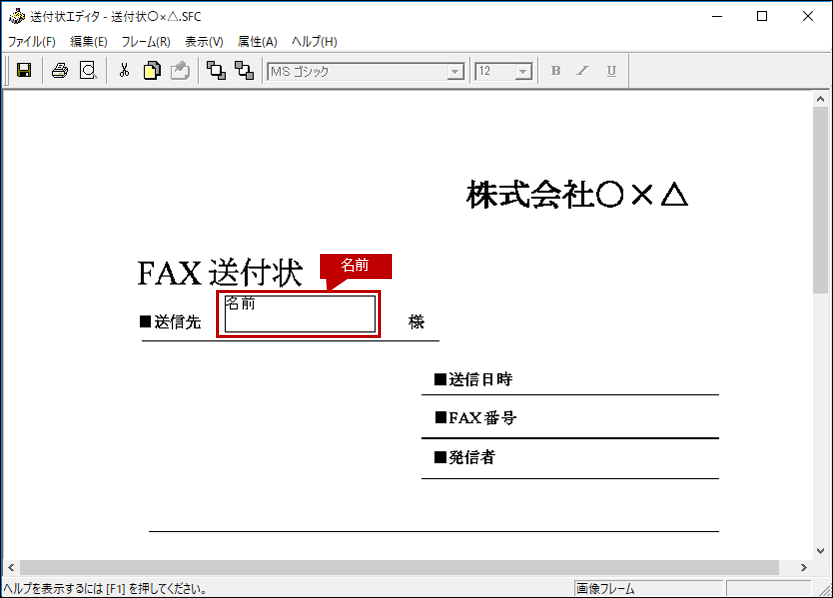Click the horizontal scrollbar left arrow
The image size is (833, 598).
tap(11, 567)
